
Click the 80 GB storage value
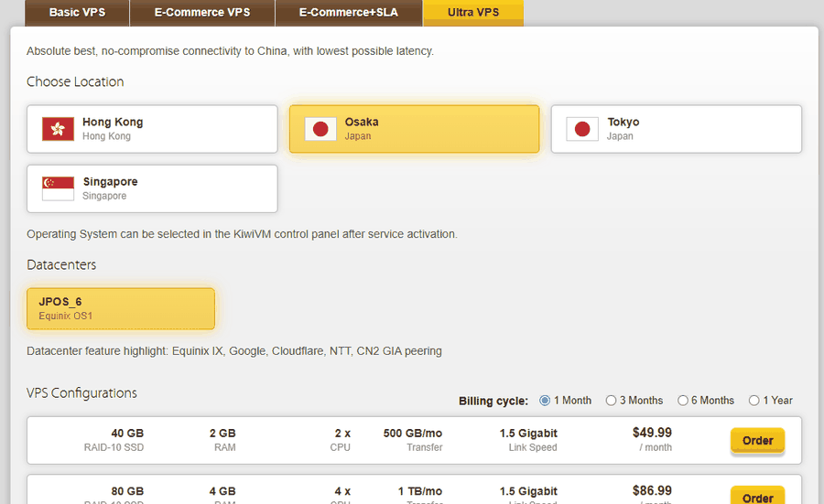click(127, 491)
